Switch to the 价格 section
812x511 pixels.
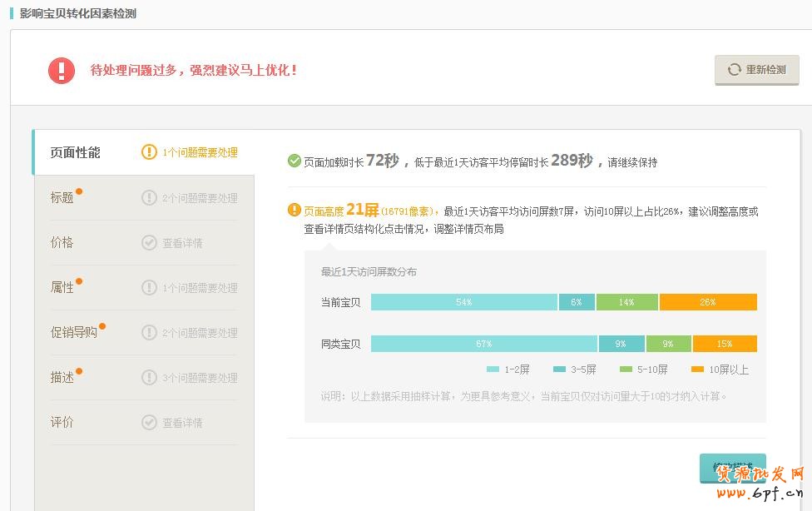[x=62, y=242]
